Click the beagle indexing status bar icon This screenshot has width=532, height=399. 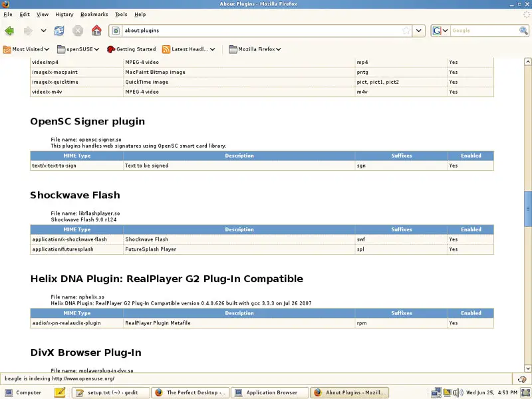(522, 379)
